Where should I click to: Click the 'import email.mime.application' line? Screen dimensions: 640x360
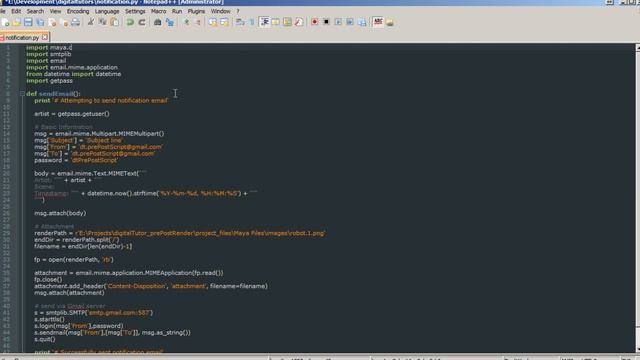click(72, 67)
